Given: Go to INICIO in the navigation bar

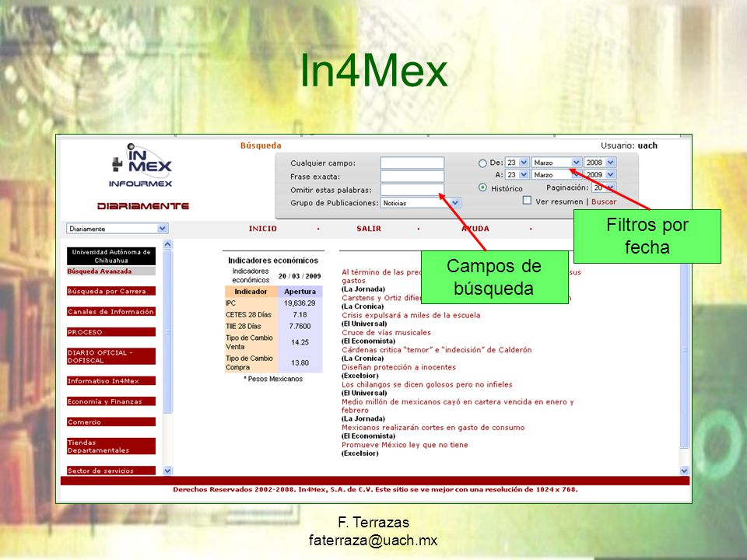Looking at the screenshot, I should coord(262,229).
